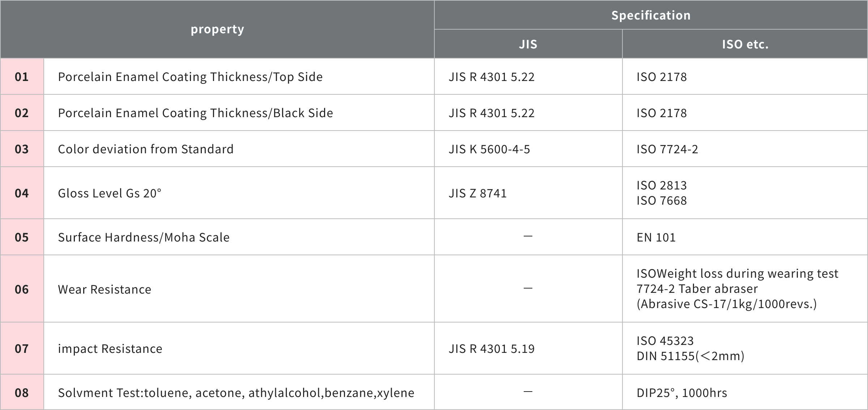Click the 'JIS K 5600-4-5' cell
Image resolution: width=868 pixels, height=410 pixels.
489,149
